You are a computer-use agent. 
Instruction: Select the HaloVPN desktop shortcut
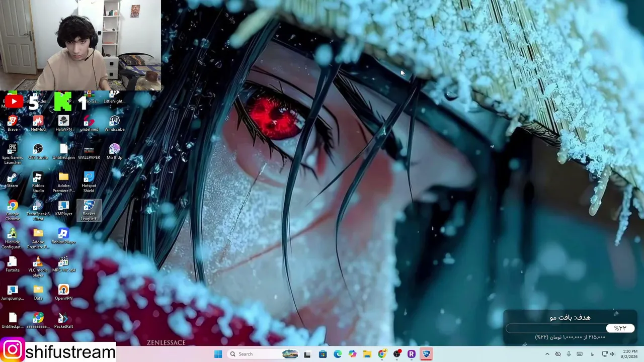coord(63,124)
